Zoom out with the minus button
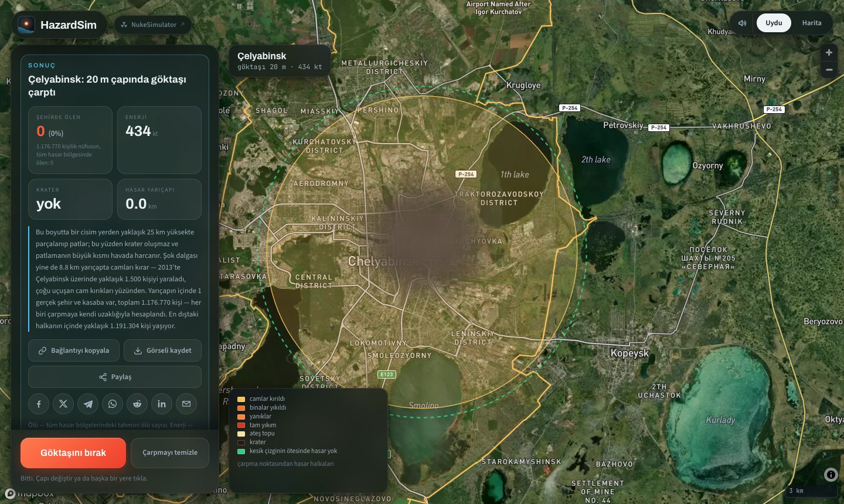This screenshot has height=504, width=844. click(829, 70)
